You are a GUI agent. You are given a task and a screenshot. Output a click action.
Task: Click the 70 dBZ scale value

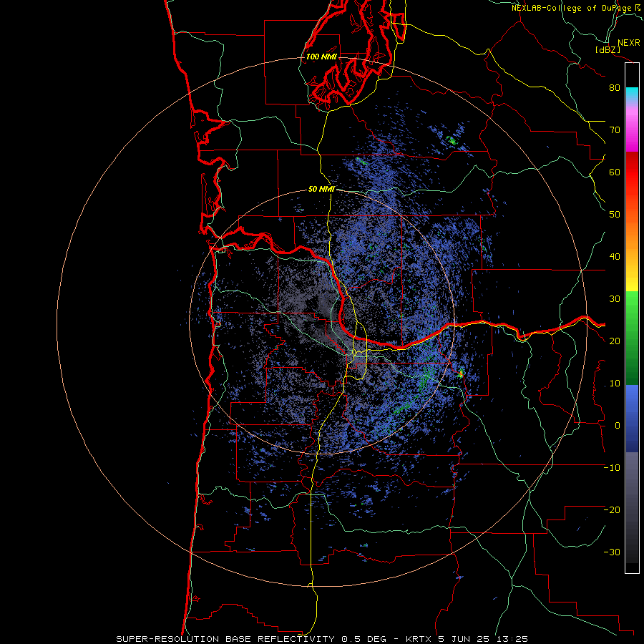pos(615,130)
